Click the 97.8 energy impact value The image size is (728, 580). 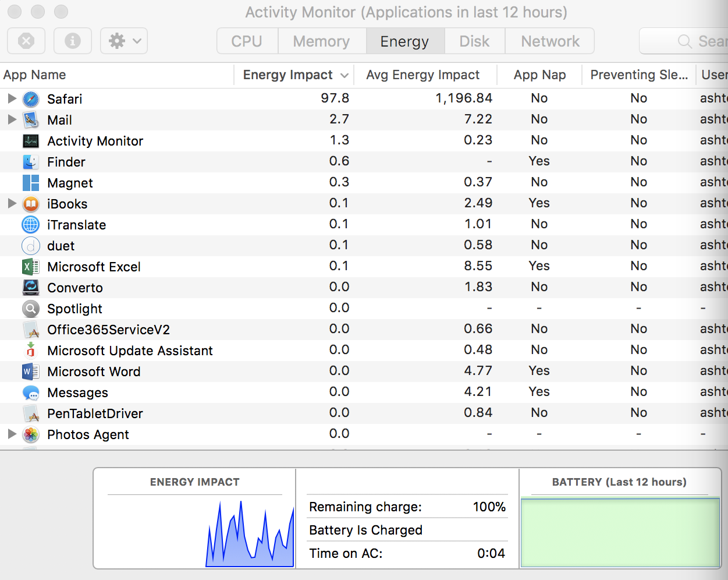tap(335, 98)
